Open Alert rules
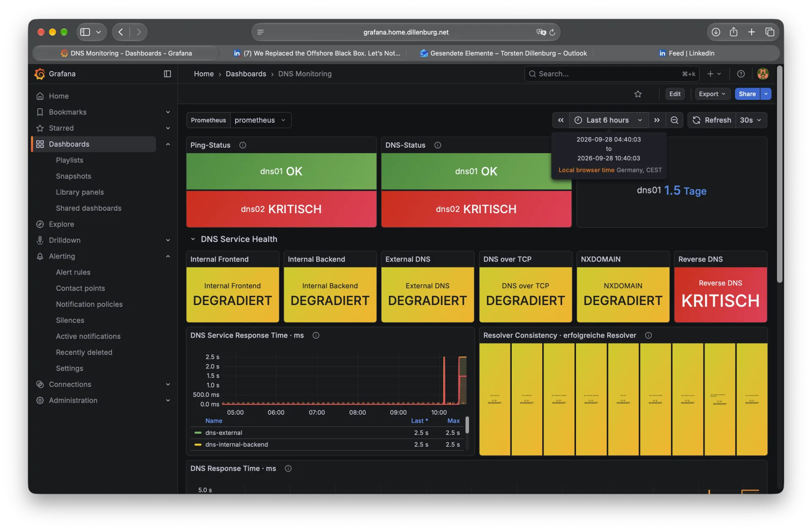This screenshot has height=531, width=812. [73, 272]
